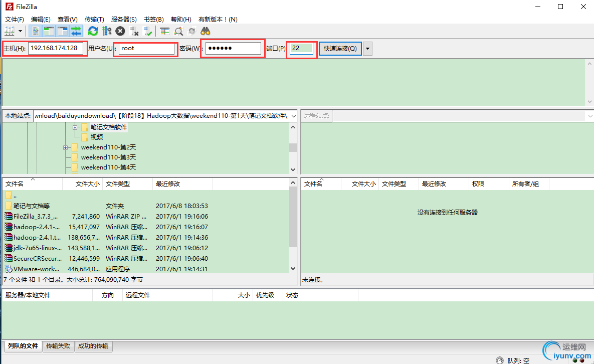This screenshot has width=594, height=364.
Task: Open the 书签(B) menu
Action: coord(154,20)
